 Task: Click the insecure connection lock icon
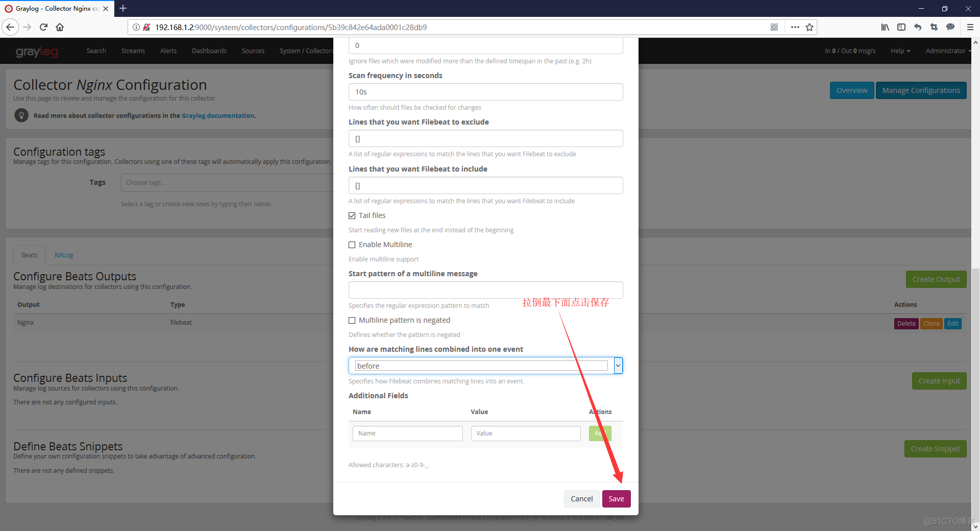(146, 27)
